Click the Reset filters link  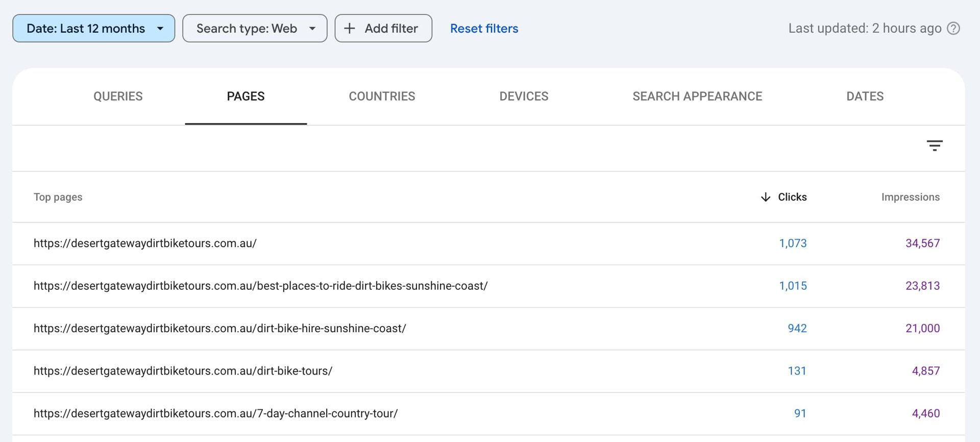click(x=484, y=29)
